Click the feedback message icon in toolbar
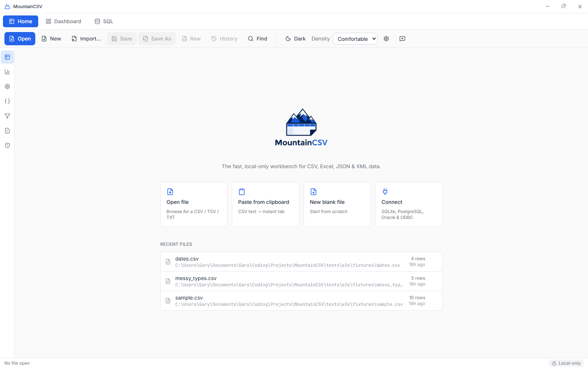This screenshot has height=368, width=588. pyautogui.click(x=402, y=39)
